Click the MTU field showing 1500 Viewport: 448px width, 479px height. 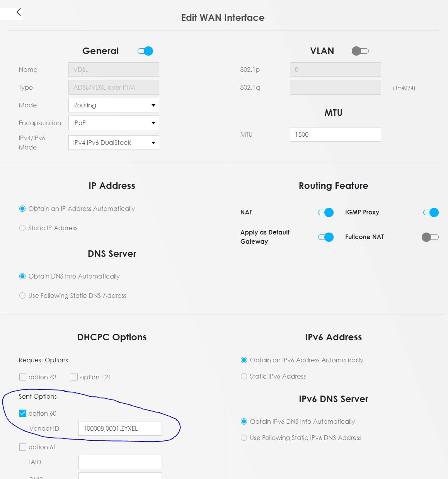[336, 134]
